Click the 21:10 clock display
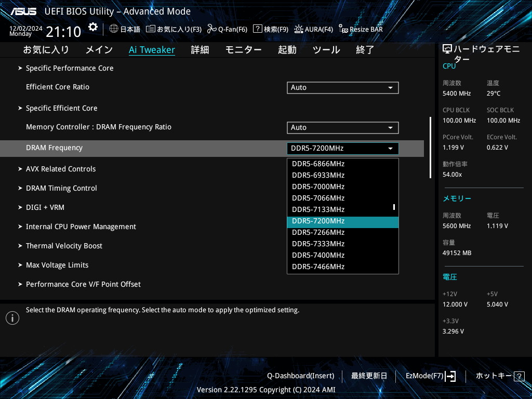The image size is (532, 399). tap(63, 32)
